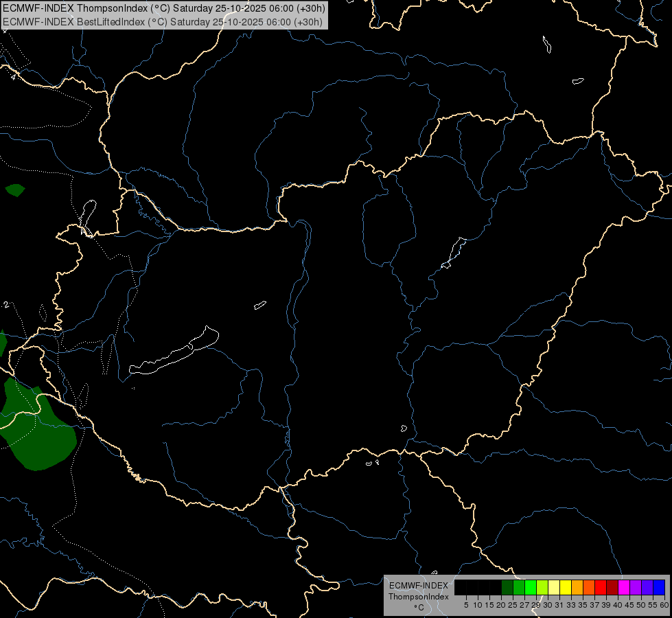This screenshot has height=618, width=672.
Task: Click the contour label 2
Action: (x=6, y=304)
